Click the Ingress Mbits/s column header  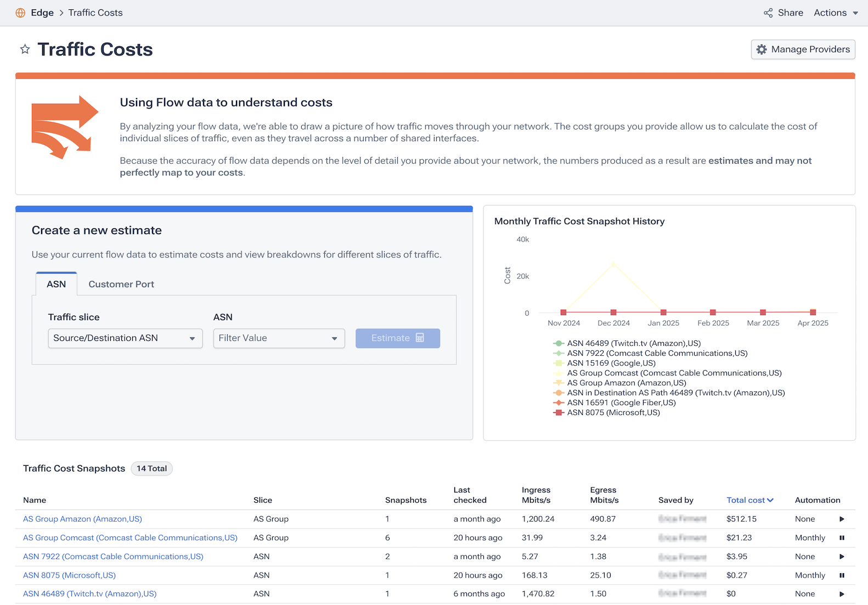(536, 495)
